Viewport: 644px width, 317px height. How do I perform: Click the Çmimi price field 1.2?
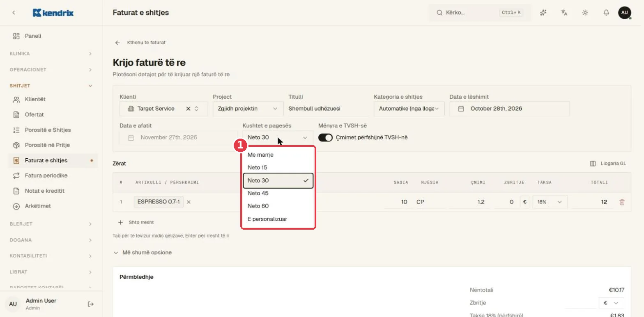(469, 202)
